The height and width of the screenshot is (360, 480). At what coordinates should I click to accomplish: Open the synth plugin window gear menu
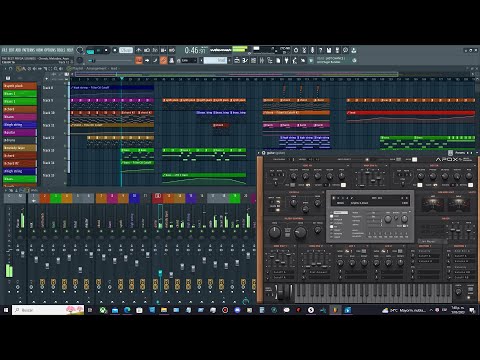[x=263, y=153]
